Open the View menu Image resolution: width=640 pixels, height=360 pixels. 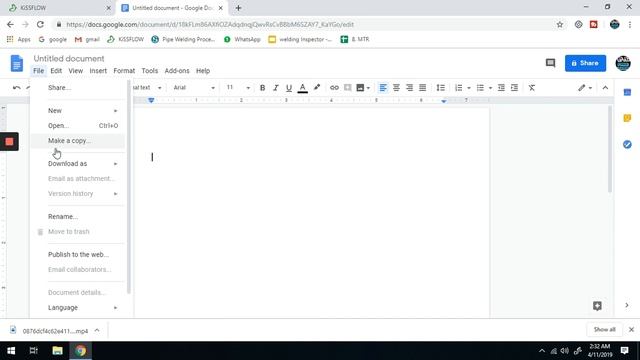(76, 71)
